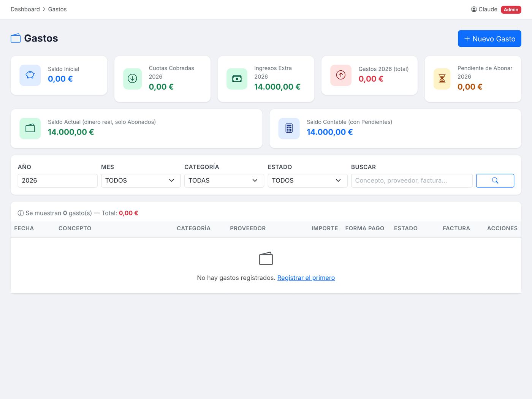Click the CONCEPTO column header
Viewport: 532px width, 399px height.
[x=75, y=228]
